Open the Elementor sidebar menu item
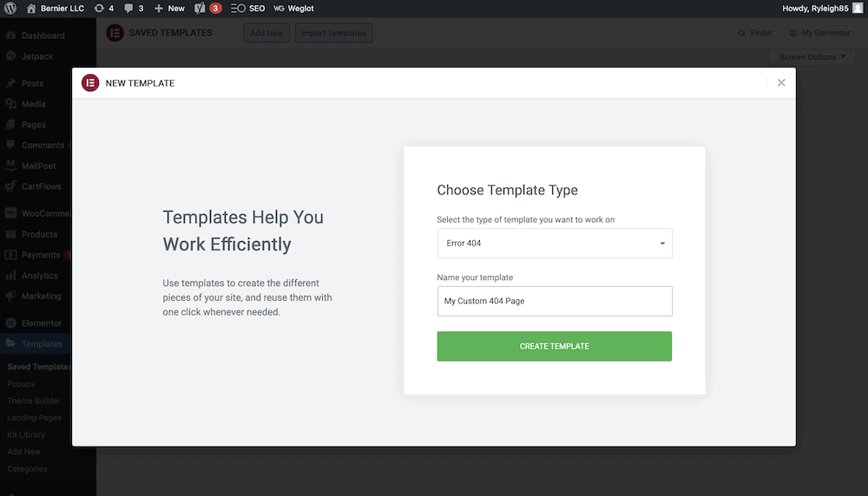 (x=41, y=323)
